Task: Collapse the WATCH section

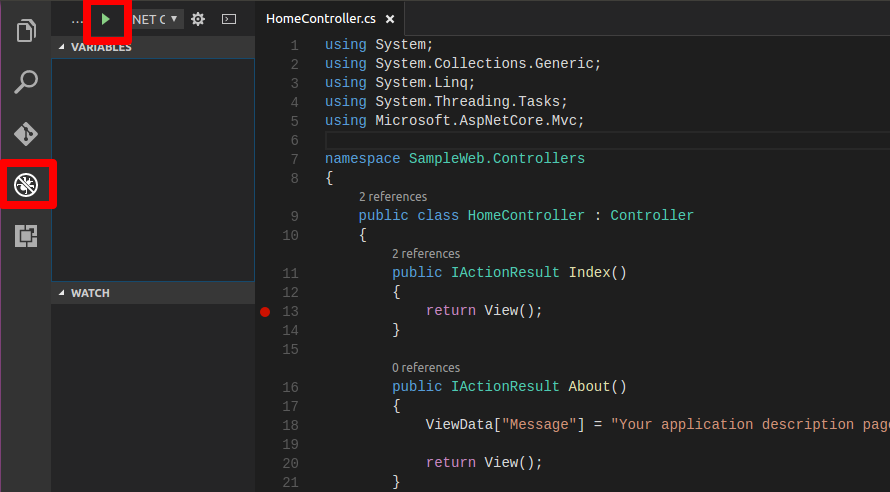Action: click(x=153, y=293)
